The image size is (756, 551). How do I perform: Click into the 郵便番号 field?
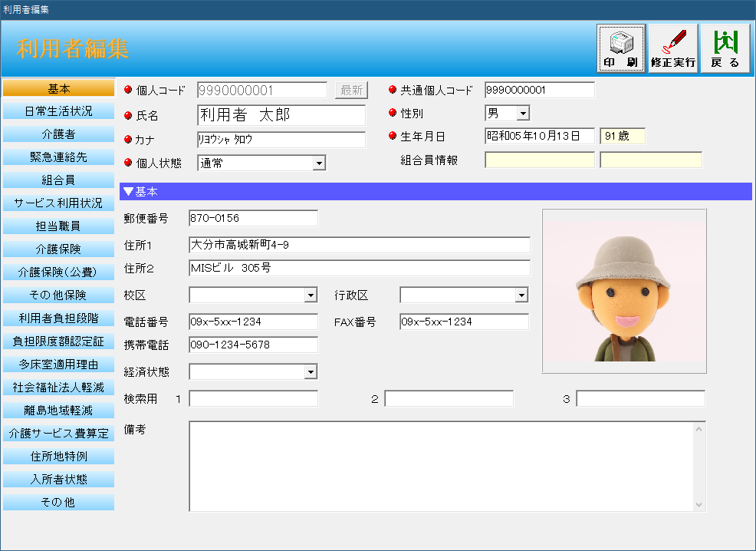tap(252, 219)
